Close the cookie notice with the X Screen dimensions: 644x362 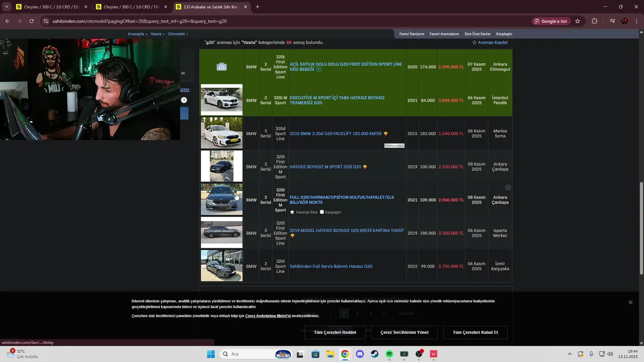point(630,302)
